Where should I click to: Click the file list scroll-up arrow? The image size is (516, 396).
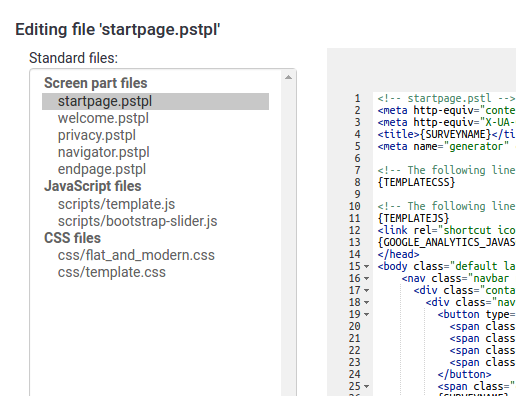point(289,77)
